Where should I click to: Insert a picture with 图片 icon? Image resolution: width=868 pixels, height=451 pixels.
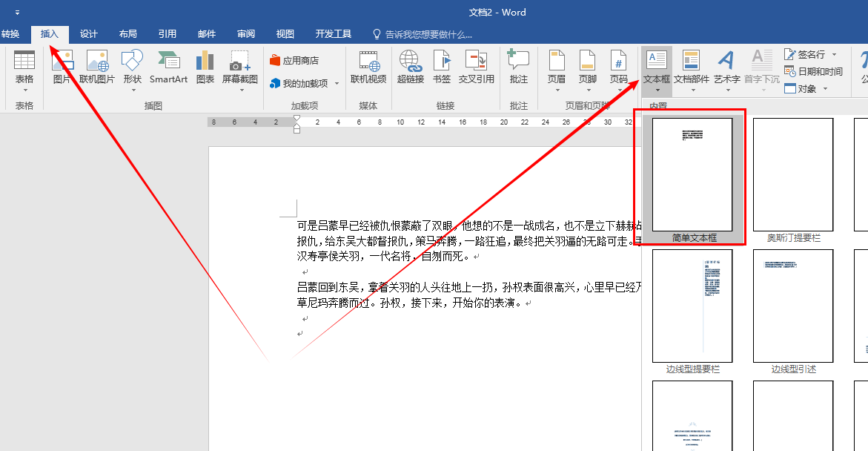[62, 68]
